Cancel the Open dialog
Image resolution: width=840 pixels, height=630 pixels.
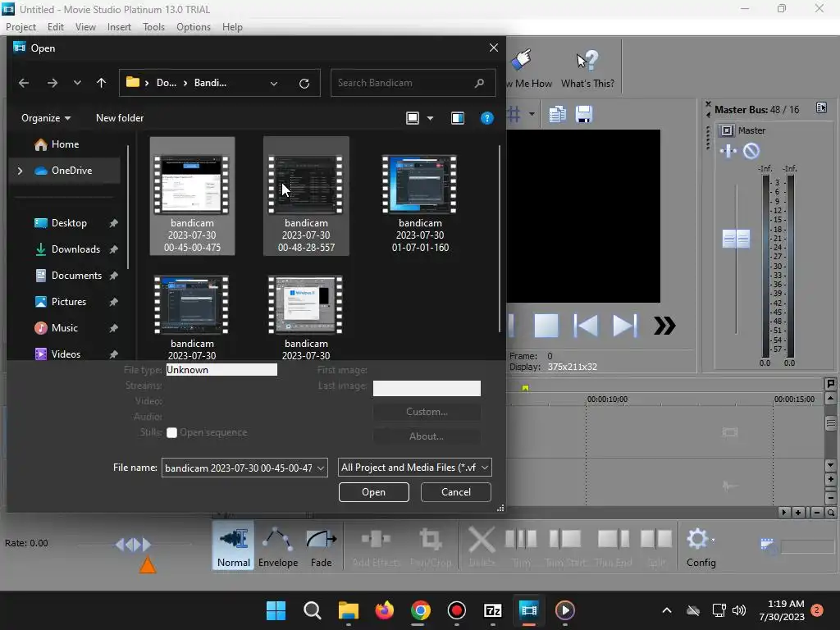pos(456,492)
